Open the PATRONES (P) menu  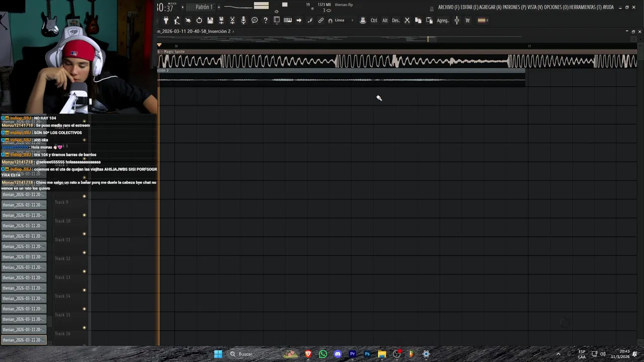[514, 7]
